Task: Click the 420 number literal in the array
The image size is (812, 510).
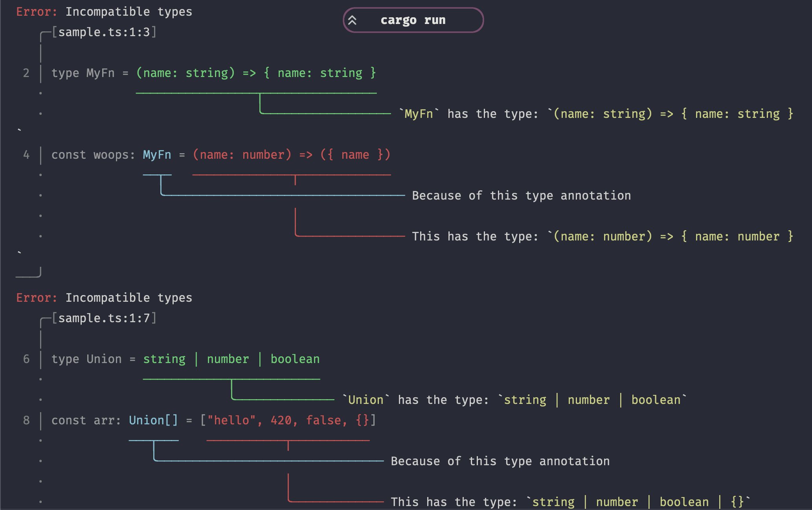Action: pos(281,420)
